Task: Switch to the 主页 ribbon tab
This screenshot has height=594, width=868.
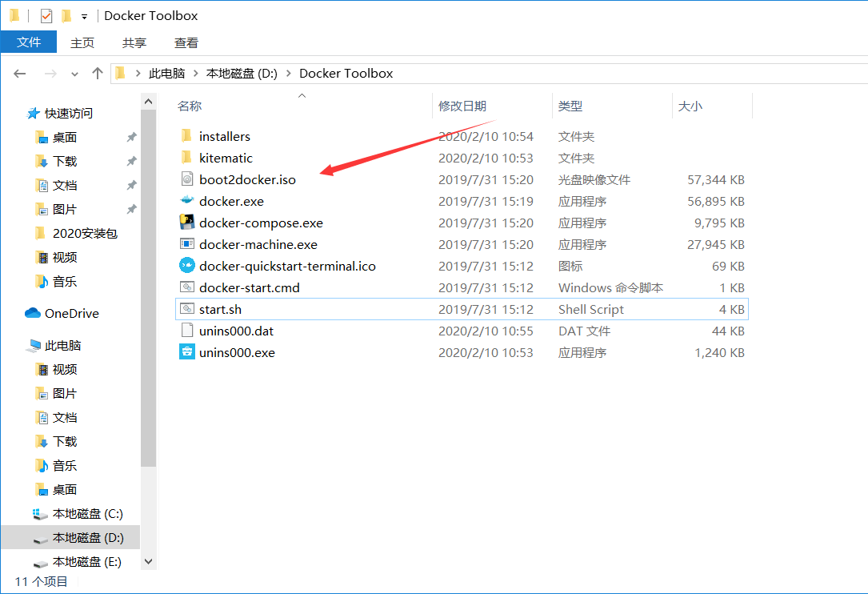Action: pos(82,42)
